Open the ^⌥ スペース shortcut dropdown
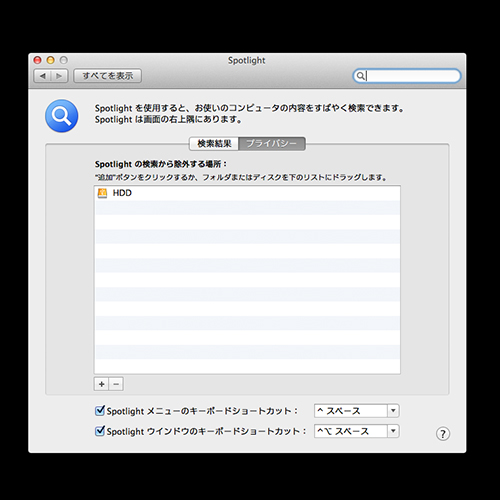 point(356,431)
